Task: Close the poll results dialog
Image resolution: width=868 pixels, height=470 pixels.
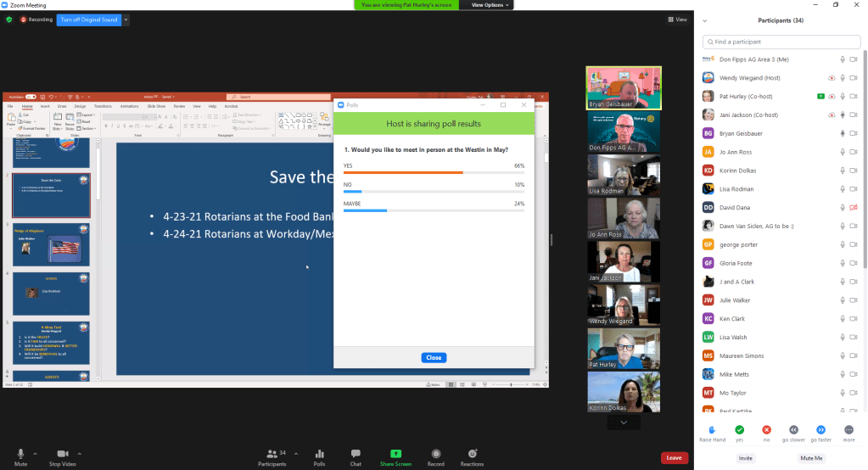Action: pos(434,357)
